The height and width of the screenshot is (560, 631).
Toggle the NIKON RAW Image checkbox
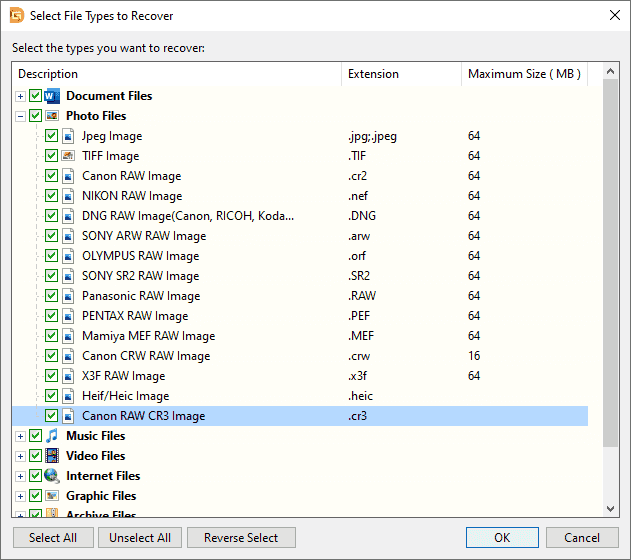tap(52, 196)
